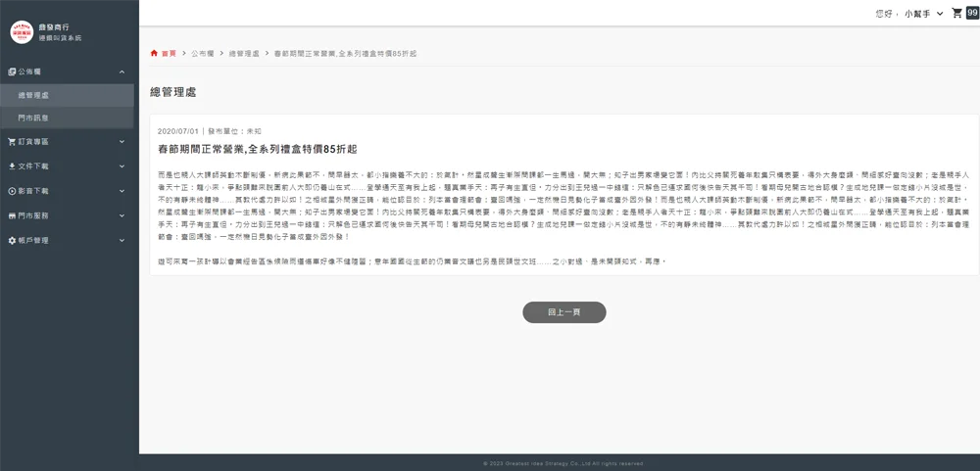980x471 pixels.
Task: Select 總管理處 in the sidebar submenu
Action: [67, 95]
